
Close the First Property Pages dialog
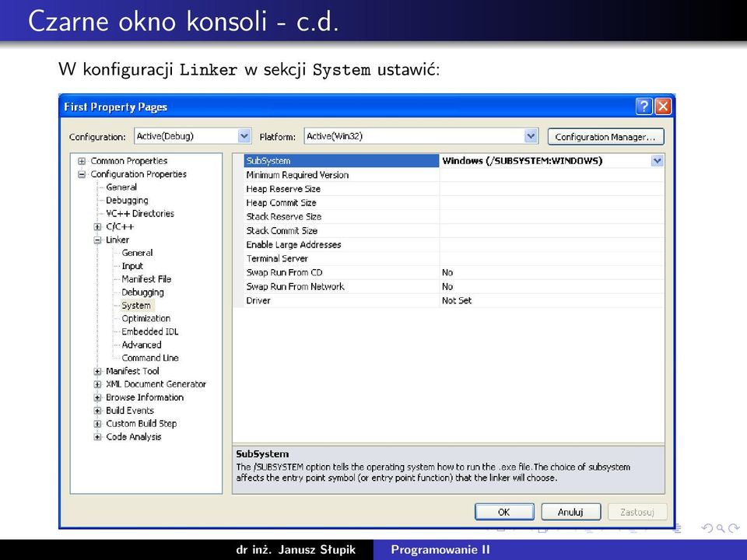(x=663, y=107)
